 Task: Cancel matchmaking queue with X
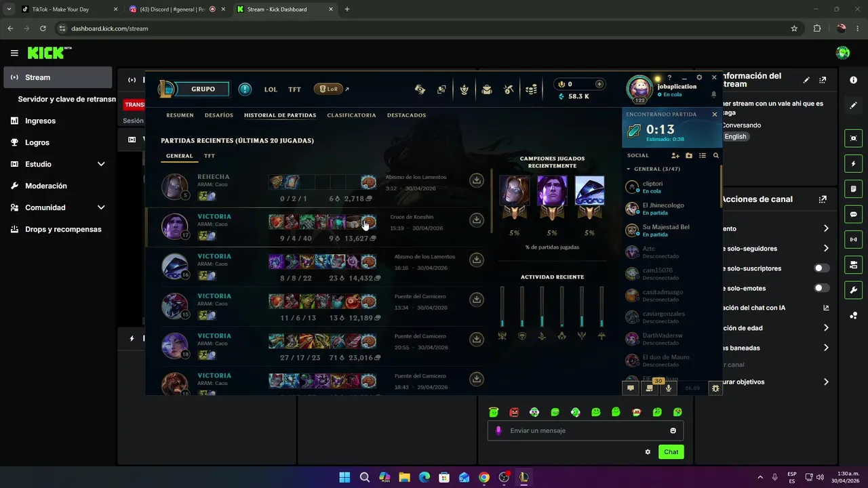(x=714, y=115)
